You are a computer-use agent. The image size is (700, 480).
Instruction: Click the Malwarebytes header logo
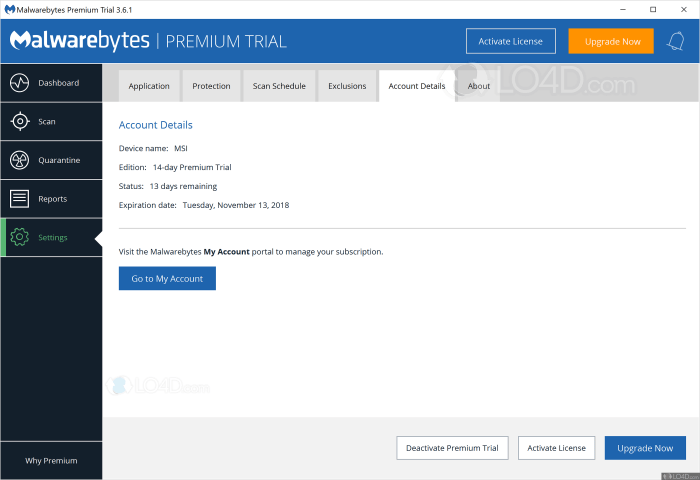pyautogui.click(x=79, y=41)
